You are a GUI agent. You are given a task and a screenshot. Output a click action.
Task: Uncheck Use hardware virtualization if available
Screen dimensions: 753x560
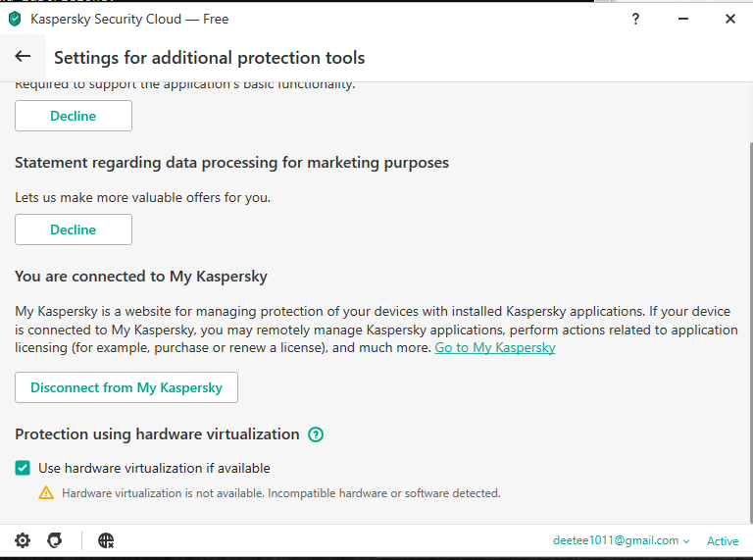click(x=24, y=468)
